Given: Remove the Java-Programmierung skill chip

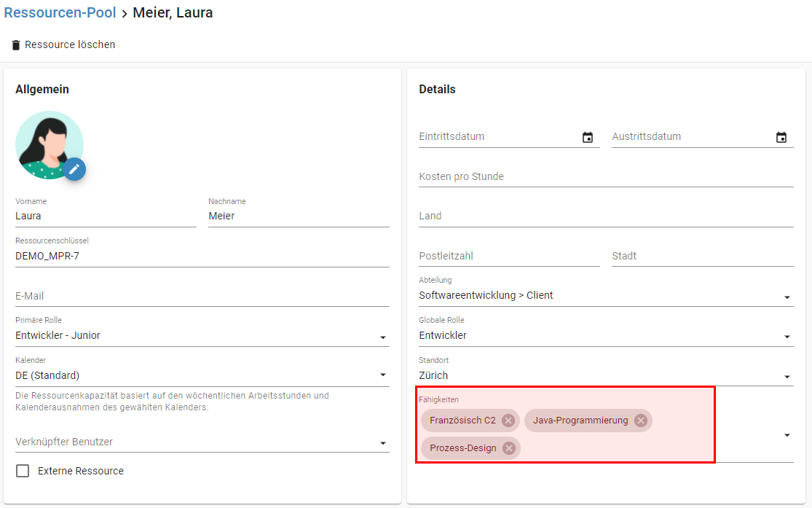Looking at the screenshot, I should pyautogui.click(x=640, y=421).
